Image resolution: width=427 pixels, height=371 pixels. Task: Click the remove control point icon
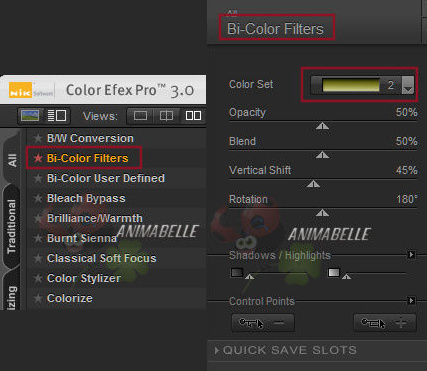coord(263,323)
